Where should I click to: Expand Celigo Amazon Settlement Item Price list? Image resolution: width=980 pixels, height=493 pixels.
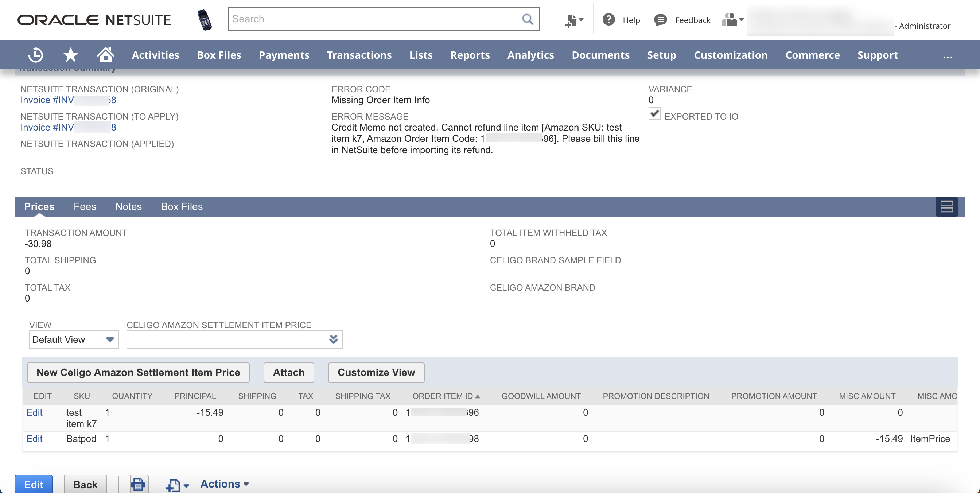coord(333,339)
